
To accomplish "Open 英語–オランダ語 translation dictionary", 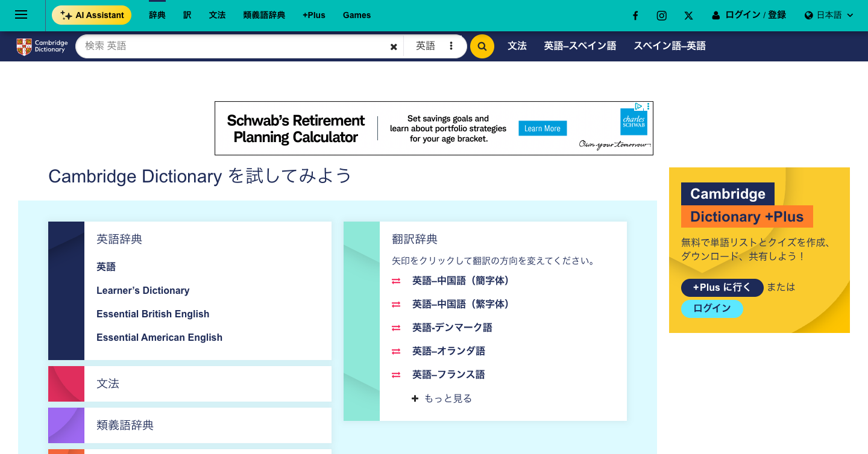I will point(448,351).
